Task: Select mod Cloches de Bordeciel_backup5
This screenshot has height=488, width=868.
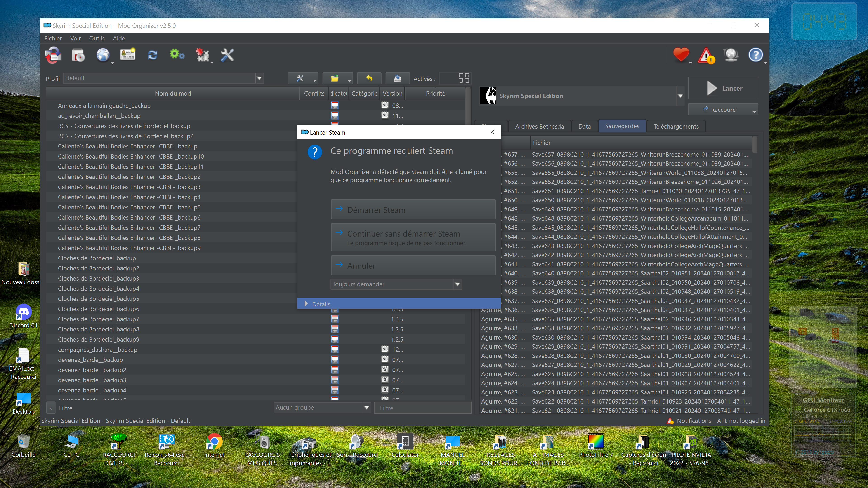Action: point(98,299)
